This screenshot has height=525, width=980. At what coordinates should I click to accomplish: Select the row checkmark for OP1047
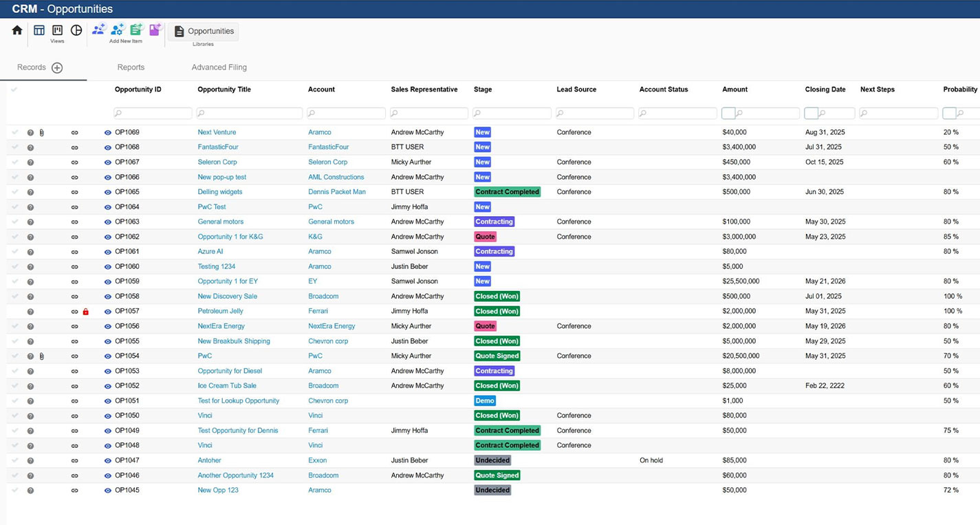coord(14,460)
